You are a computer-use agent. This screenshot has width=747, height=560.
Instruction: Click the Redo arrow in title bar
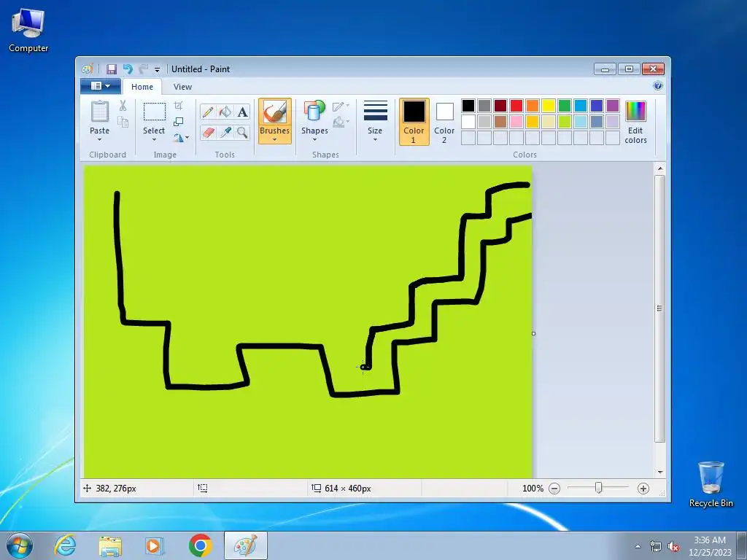[x=143, y=69]
